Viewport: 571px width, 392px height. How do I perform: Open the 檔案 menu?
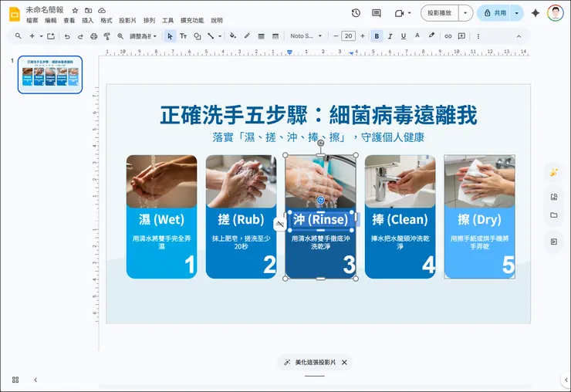click(32, 20)
